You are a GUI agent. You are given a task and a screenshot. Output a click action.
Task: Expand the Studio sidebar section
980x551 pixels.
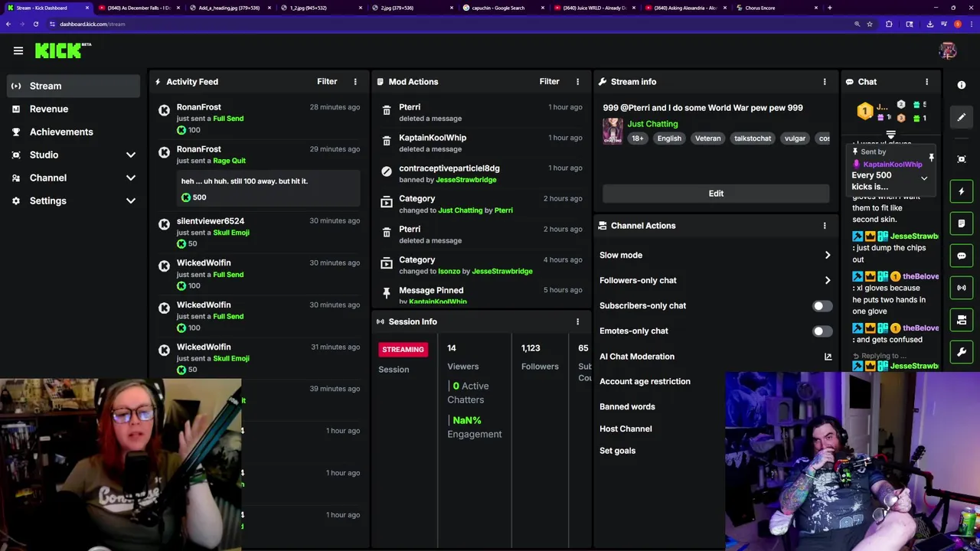(131, 155)
